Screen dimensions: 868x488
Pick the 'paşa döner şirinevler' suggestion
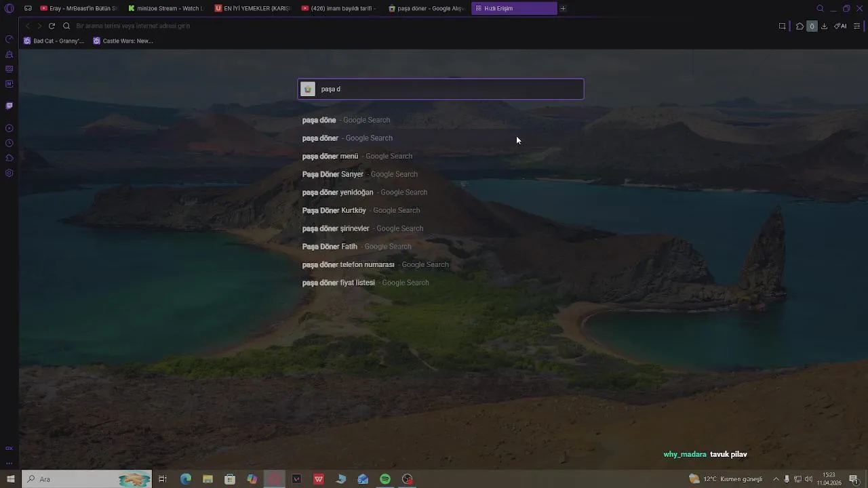pyautogui.click(x=441, y=228)
